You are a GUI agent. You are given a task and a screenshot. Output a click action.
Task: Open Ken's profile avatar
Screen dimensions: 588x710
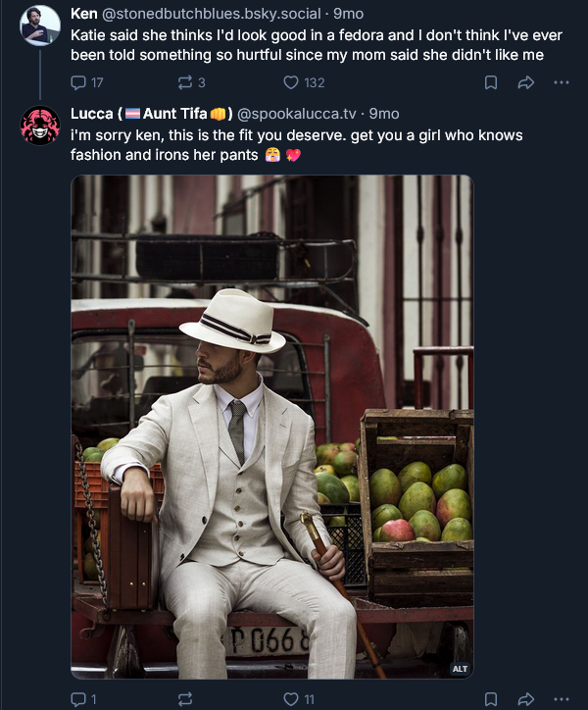[x=40, y=25]
